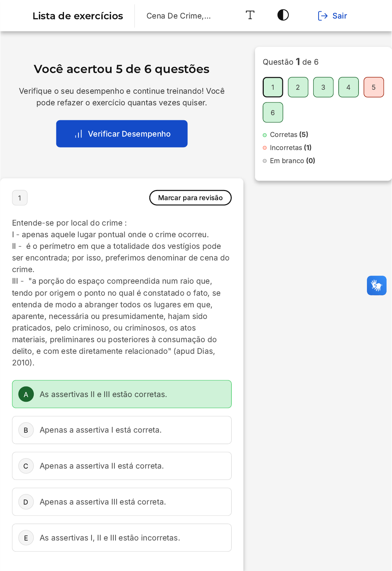Toggle the high contrast mode icon

283,15
